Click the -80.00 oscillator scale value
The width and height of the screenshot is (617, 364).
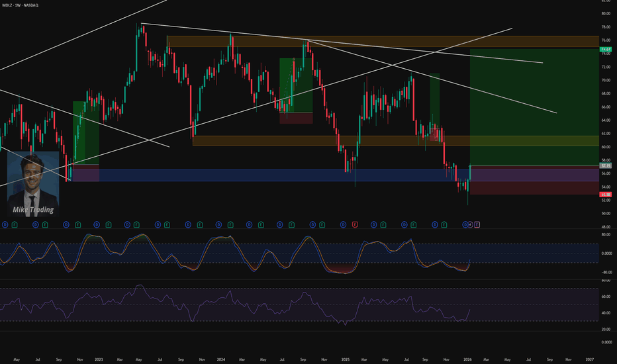tap(606, 272)
